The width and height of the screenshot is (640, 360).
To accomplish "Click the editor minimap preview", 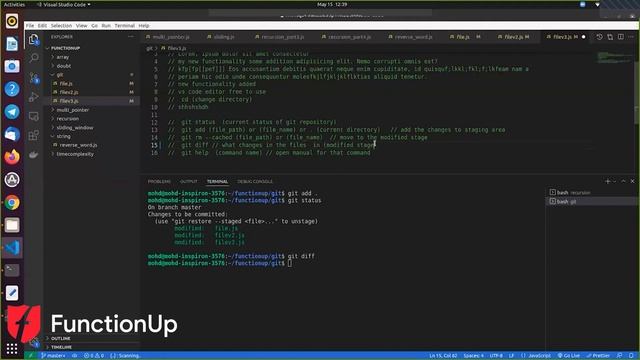I will (x=615, y=57).
